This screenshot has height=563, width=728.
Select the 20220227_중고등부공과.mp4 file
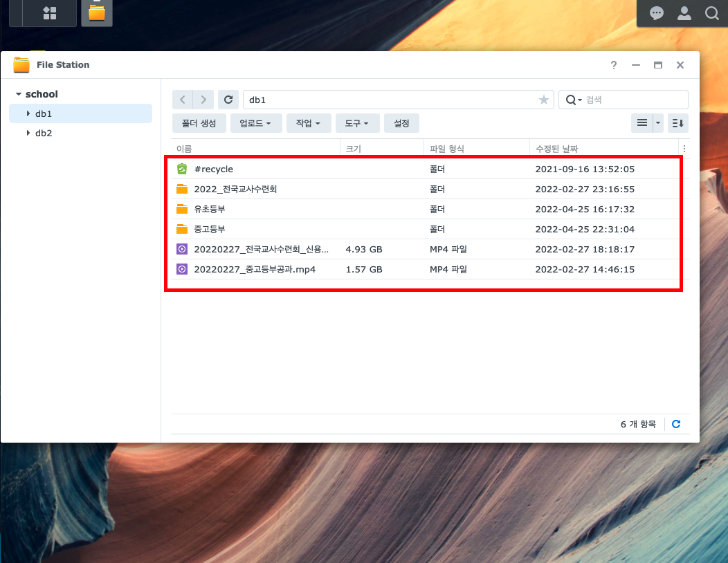click(x=255, y=269)
